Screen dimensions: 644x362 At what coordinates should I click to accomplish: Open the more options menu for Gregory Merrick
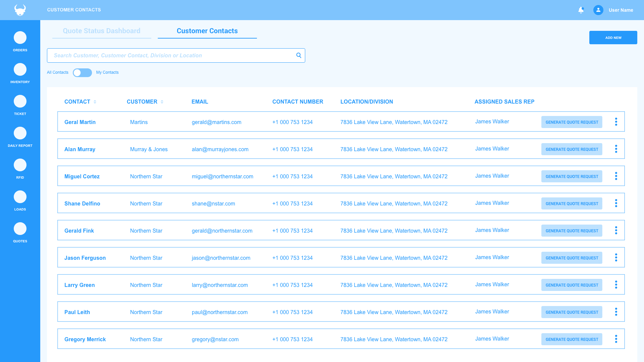(x=616, y=339)
